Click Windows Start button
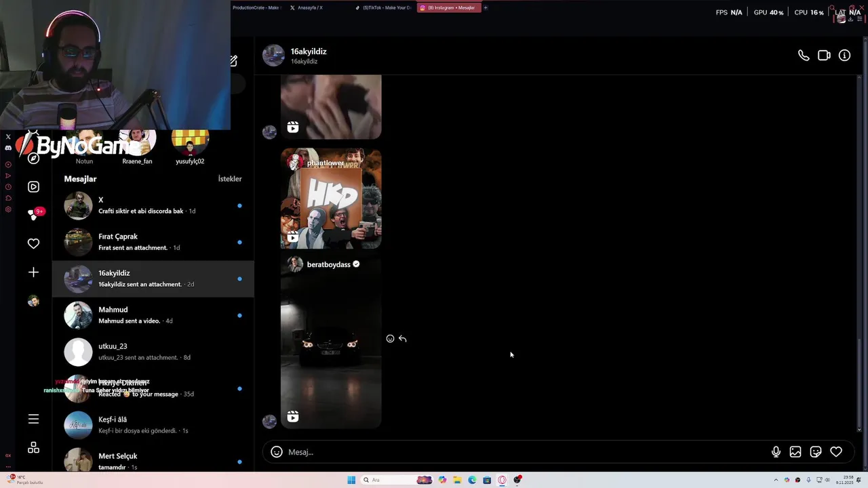Screen dimensions: 868x488 pyautogui.click(x=351, y=480)
